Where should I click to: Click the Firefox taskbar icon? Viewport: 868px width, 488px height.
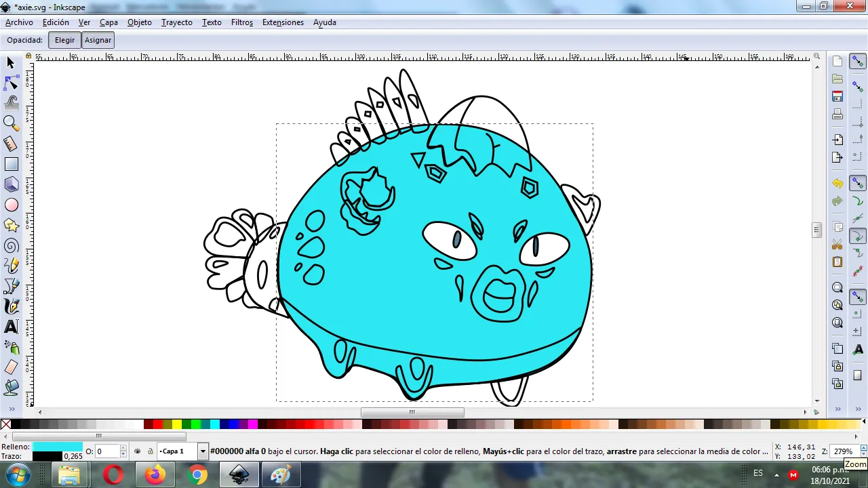[x=155, y=474]
